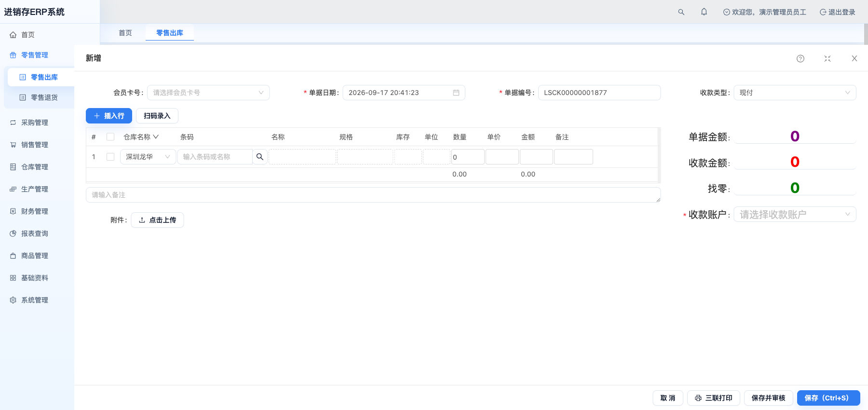Click the 单据编号 input field
Viewport: 868px width, 410px height.
coord(599,93)
